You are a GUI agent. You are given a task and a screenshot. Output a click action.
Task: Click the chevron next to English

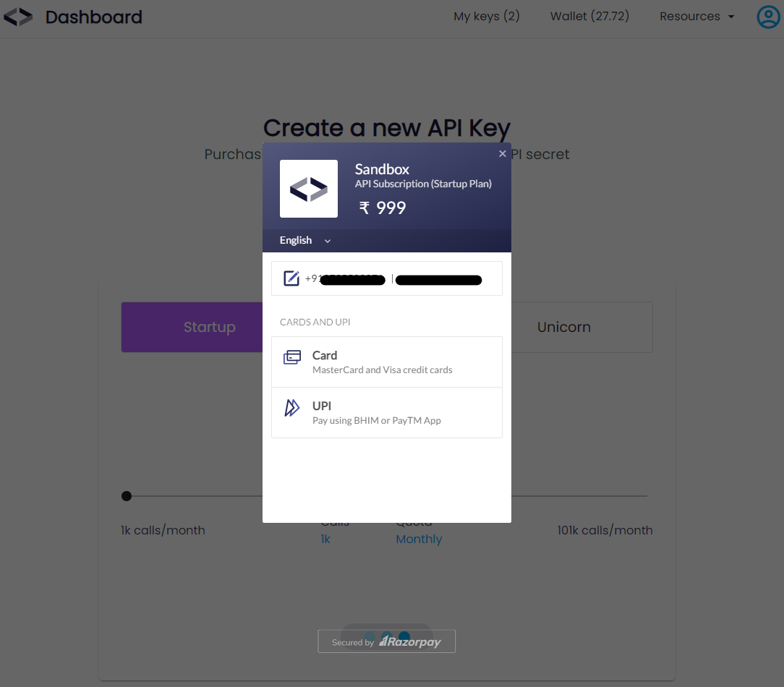tap(328, 241)
